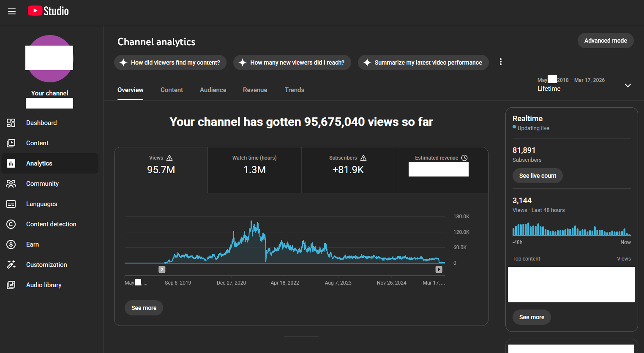Open the Earn dollar icon item
This screenshot has height=353, width=644.
point(11,244)
